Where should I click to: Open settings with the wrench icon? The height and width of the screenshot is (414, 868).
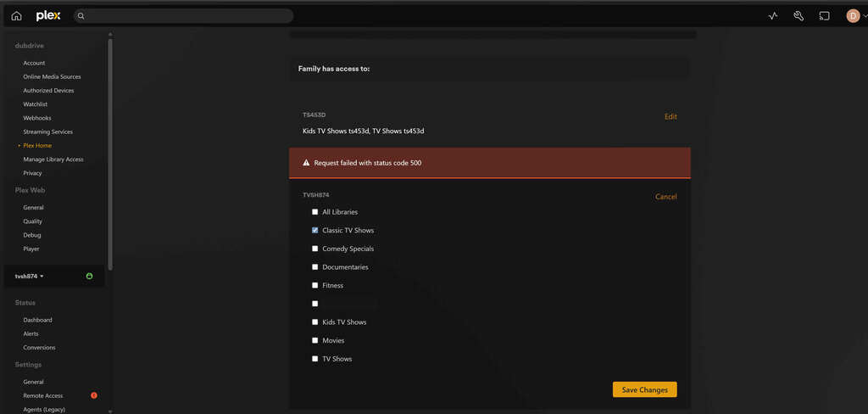[x=798, y=16]
